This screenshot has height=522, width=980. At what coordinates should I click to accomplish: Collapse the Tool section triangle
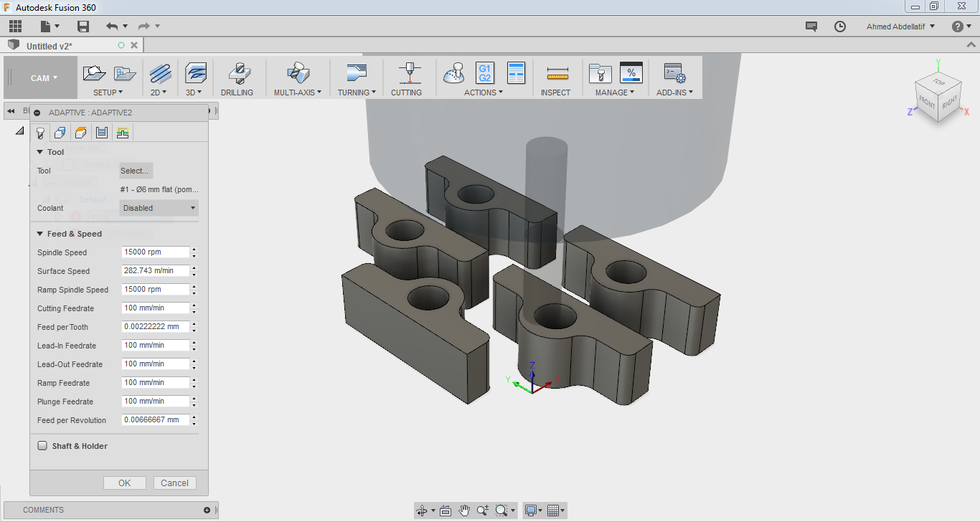coord(41,152)
